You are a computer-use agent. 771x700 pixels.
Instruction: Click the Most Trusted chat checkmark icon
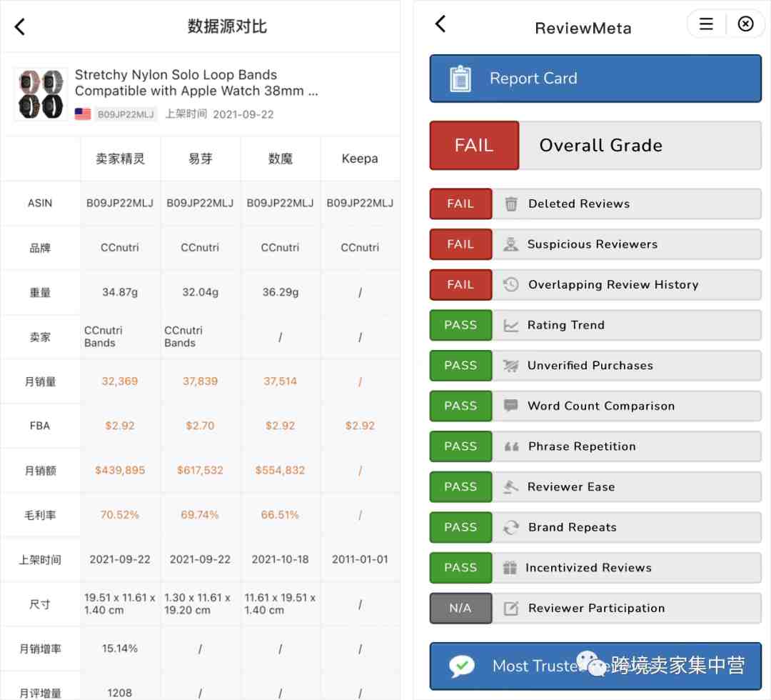click(x=461, y=666)
